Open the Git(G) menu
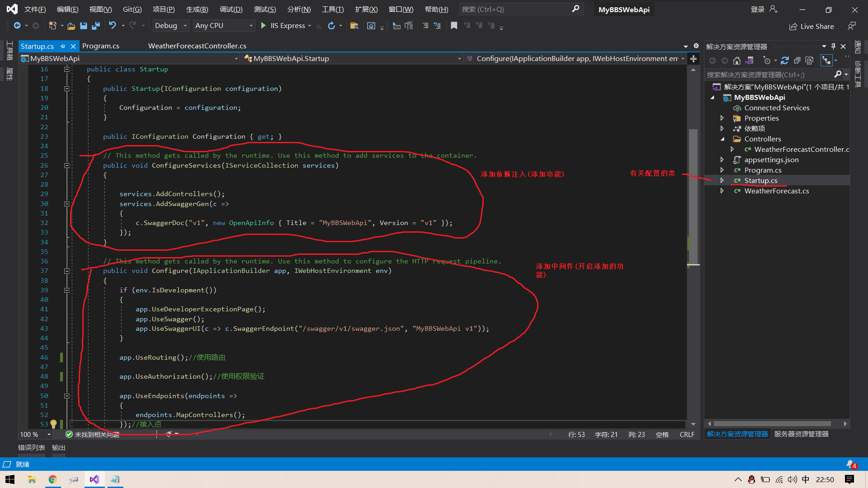 tap(132, 9)
